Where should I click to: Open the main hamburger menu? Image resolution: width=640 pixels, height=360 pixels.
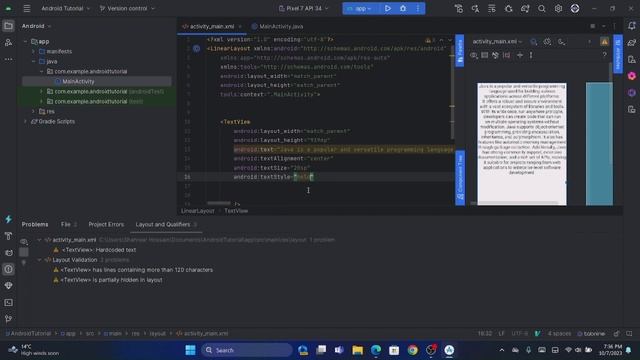27,8
